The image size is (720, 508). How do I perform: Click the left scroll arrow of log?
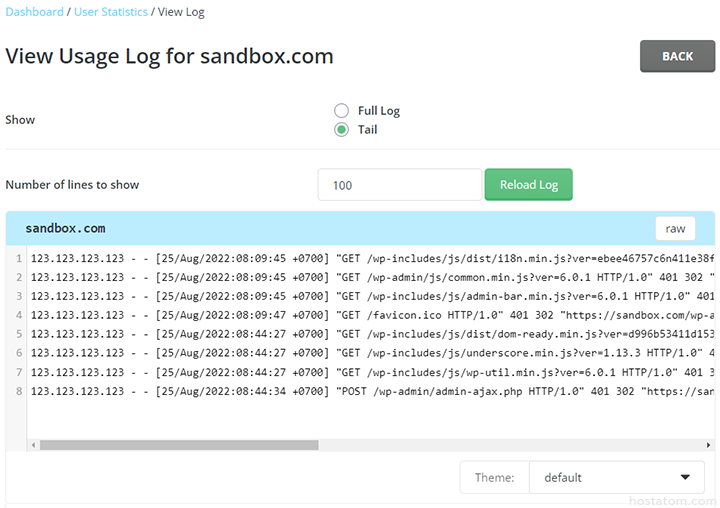coord(32,445)
